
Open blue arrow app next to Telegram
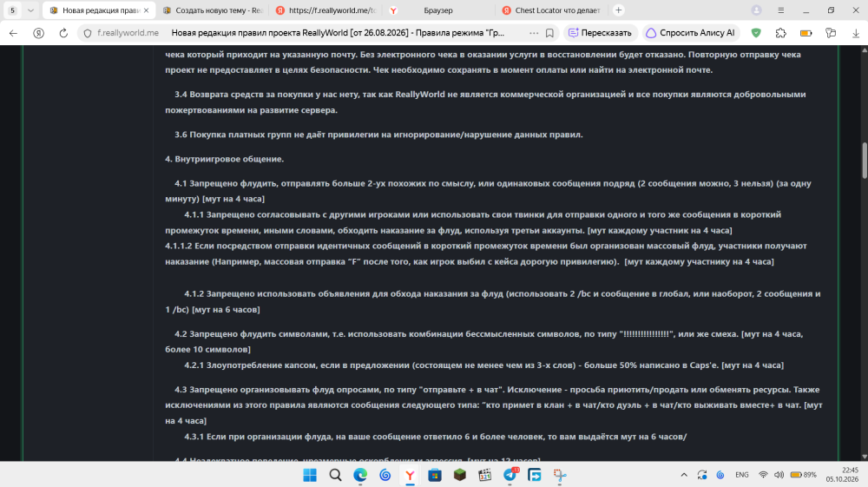[x=535, y=475]
